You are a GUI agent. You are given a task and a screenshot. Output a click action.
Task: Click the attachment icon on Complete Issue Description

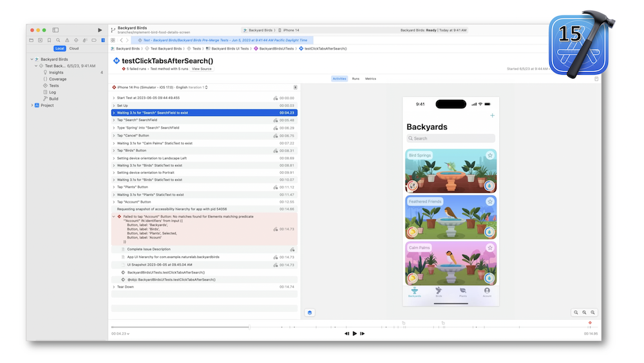point(292,249)
